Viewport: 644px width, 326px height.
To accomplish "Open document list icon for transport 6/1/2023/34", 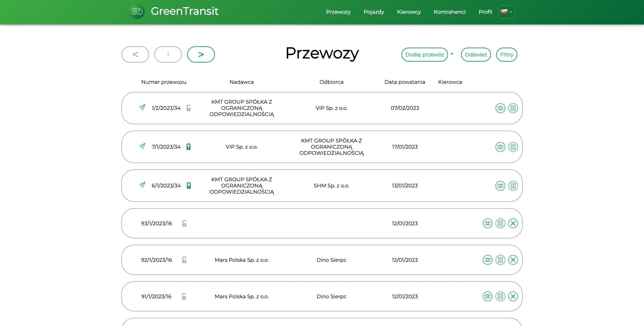I will point(513,186).
